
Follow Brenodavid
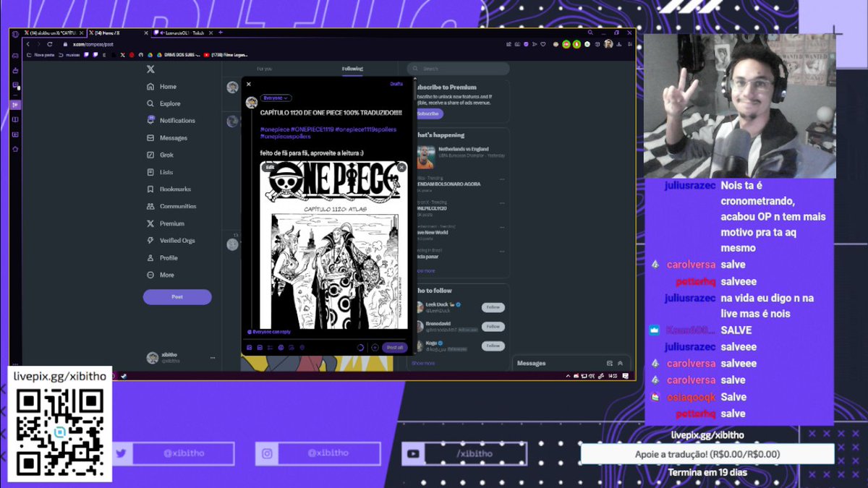(x=493, y=327)
